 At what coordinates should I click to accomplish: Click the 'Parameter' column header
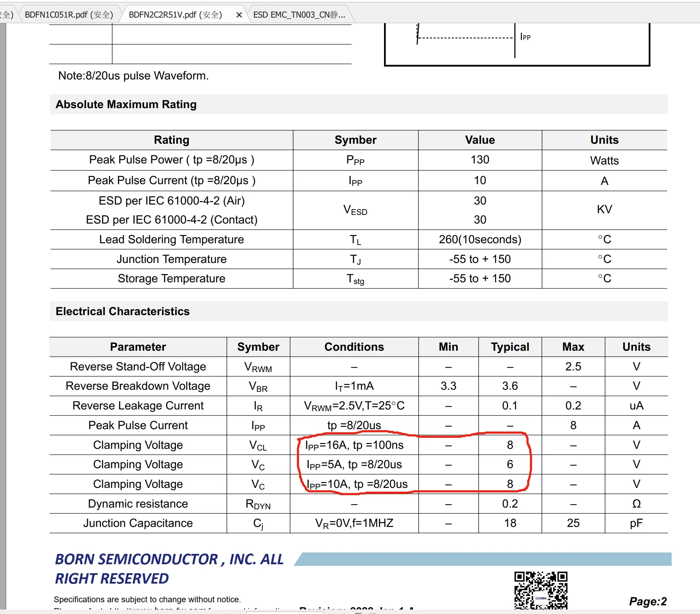pyautogui.click(x=138, y=347)
